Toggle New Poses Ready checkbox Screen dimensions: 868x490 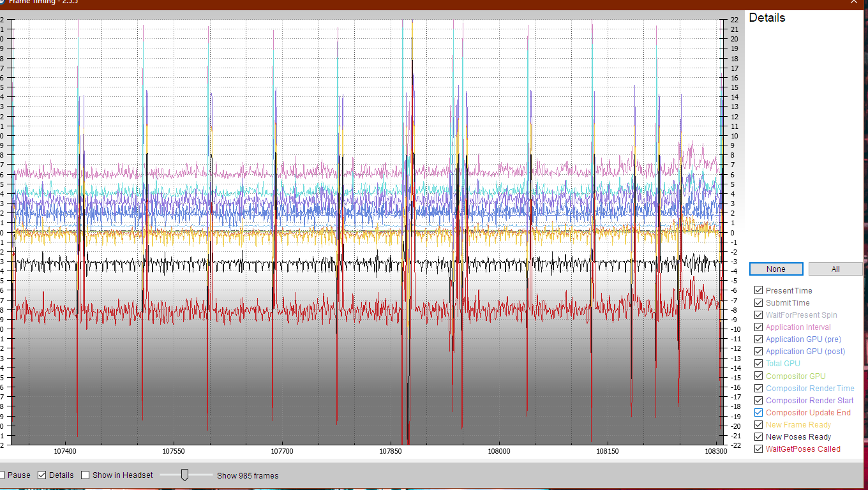click(x=758, y=436)
